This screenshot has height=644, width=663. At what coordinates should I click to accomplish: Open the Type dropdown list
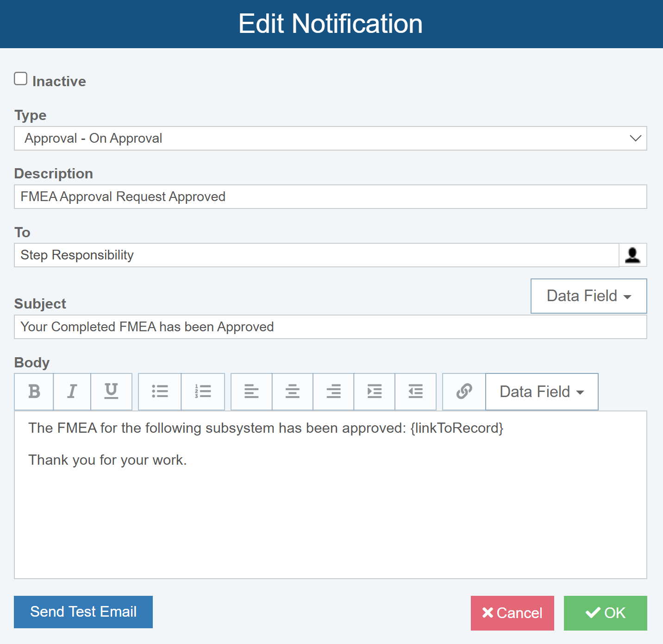pyautogui.click(x=330, y=139)
